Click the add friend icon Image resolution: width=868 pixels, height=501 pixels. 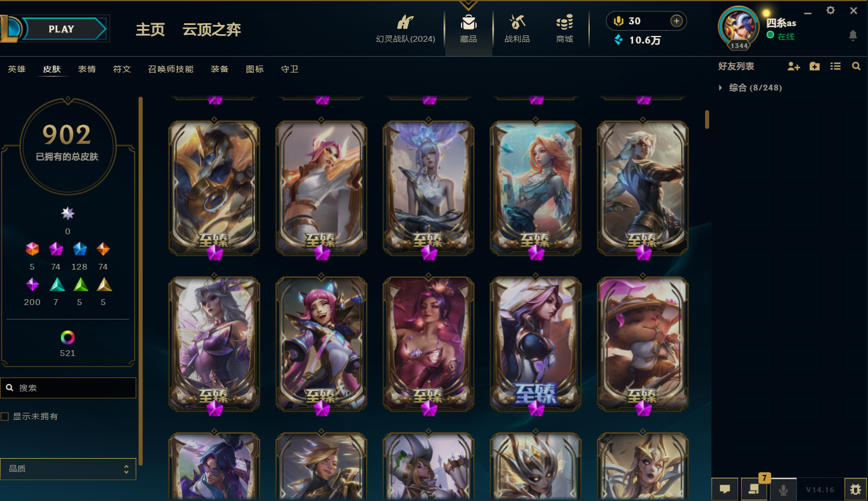[794, 67]
